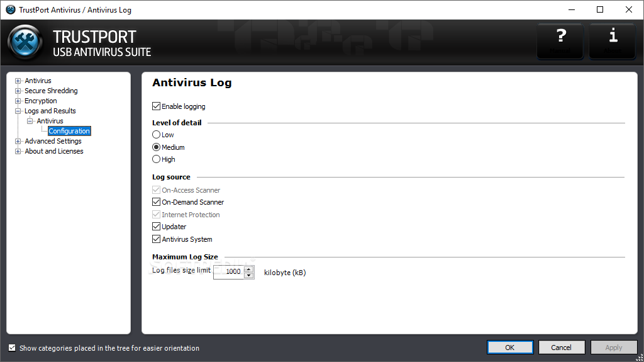
Task: Click the Cancel button
Action: (x=562, y=347)
